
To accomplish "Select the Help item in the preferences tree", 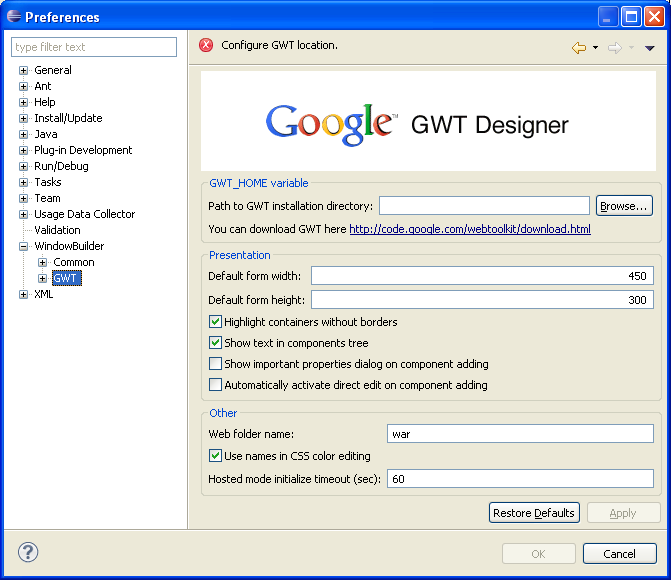I will 45,102.
